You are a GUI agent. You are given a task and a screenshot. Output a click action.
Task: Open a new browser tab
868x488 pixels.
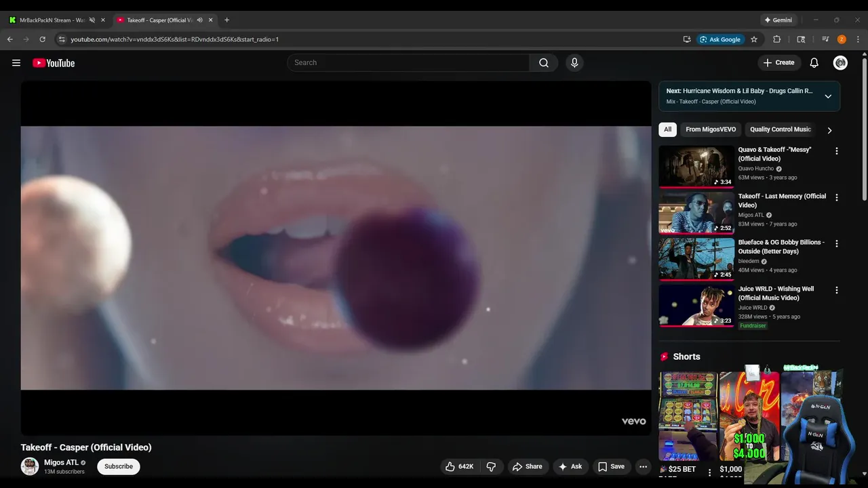[226, 20]
